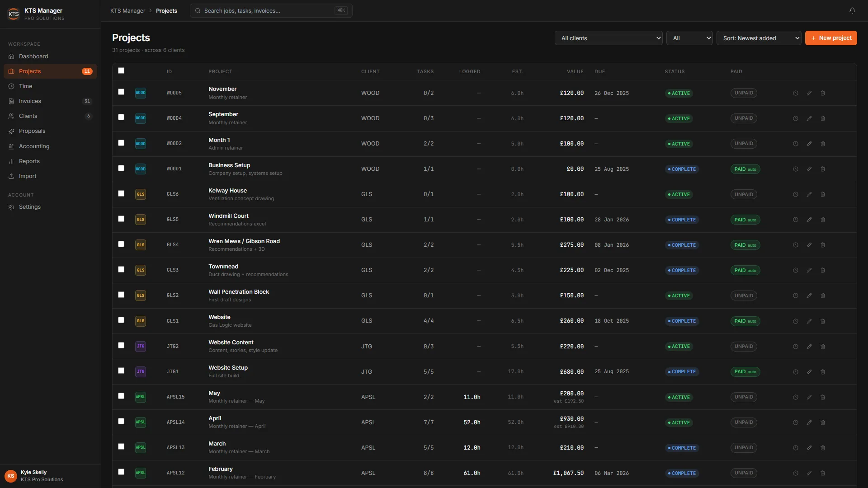Click timer icon for Wren Mews / Gibson Road

click(x=796, y=245)
